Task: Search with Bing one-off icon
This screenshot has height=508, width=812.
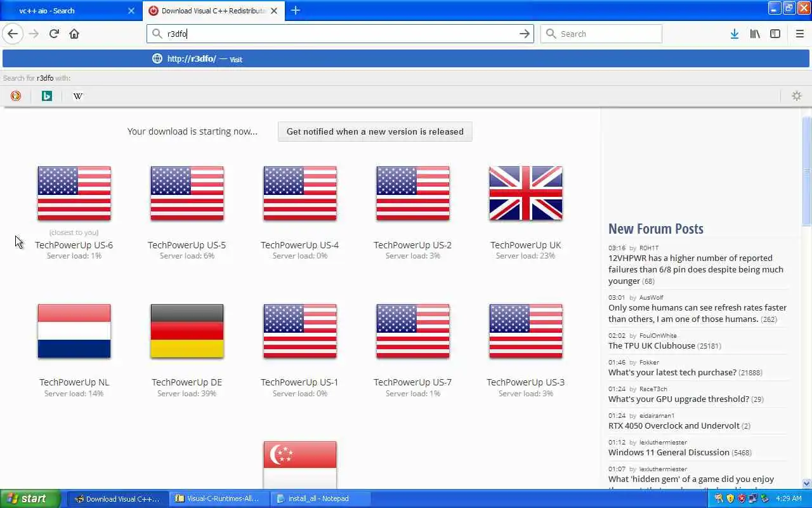Action: [x=46, y=96]
